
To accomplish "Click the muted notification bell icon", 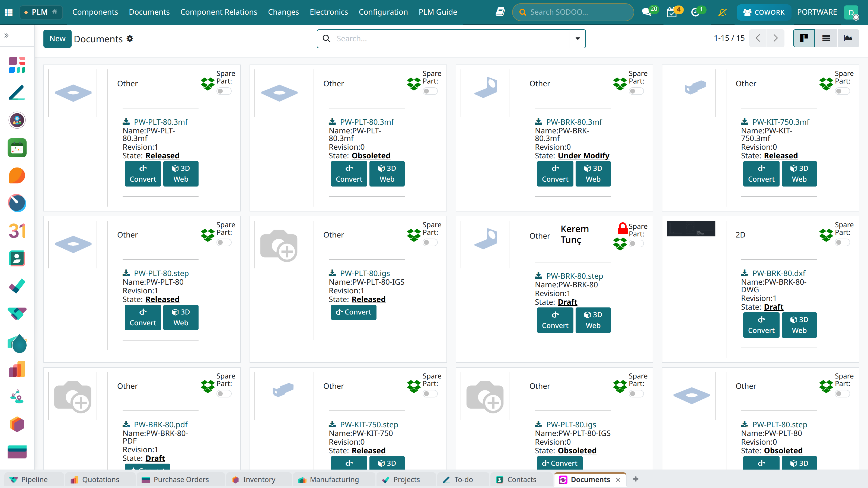I will point(722,12).
